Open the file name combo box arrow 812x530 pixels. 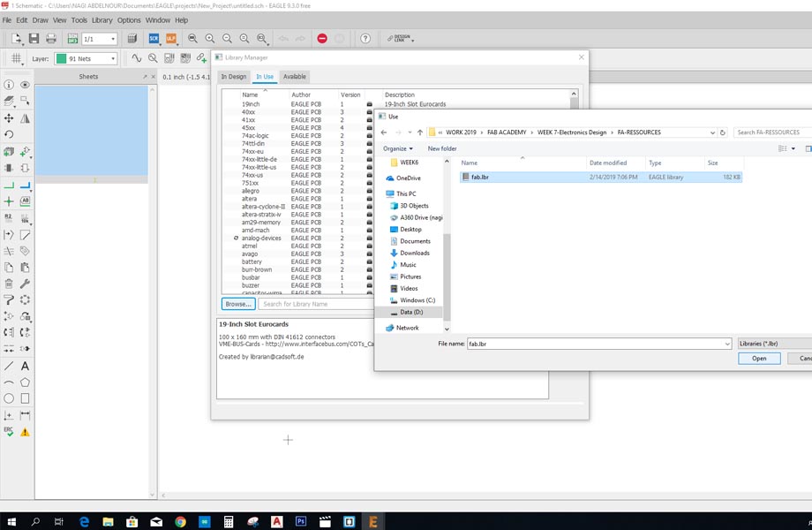coord(727,344)
